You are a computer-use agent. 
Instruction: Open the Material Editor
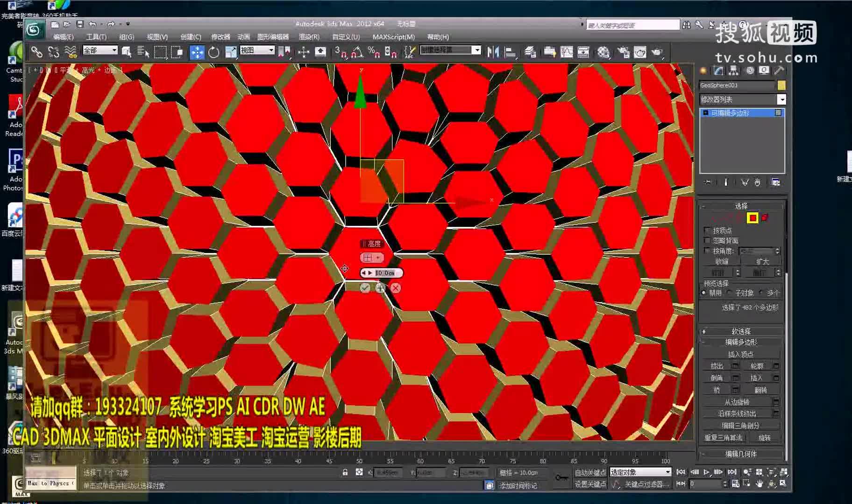tap(603, 52)
